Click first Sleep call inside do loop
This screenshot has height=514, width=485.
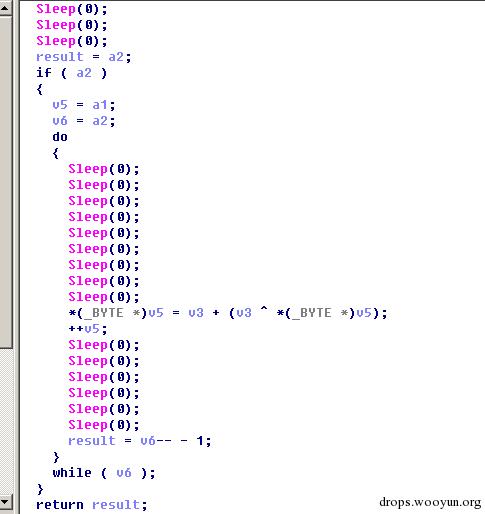point(104,169)
